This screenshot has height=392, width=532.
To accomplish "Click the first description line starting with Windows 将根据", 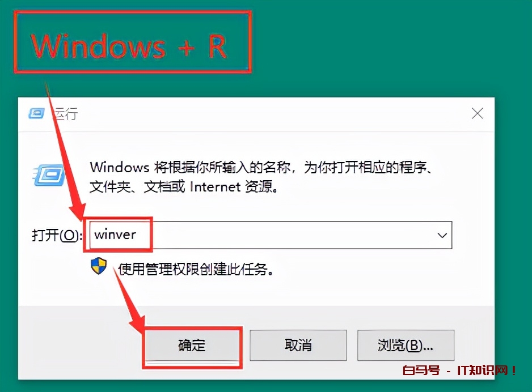I will tap(261, 167).
